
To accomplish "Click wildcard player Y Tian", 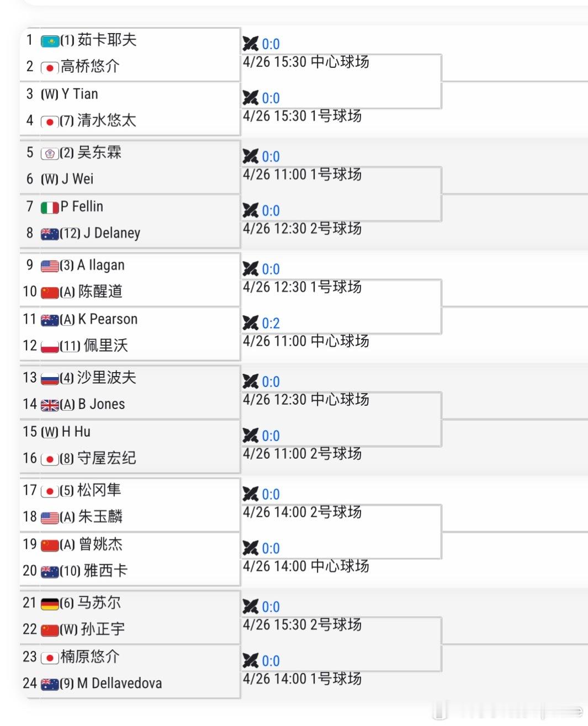I will click(80, 94).
